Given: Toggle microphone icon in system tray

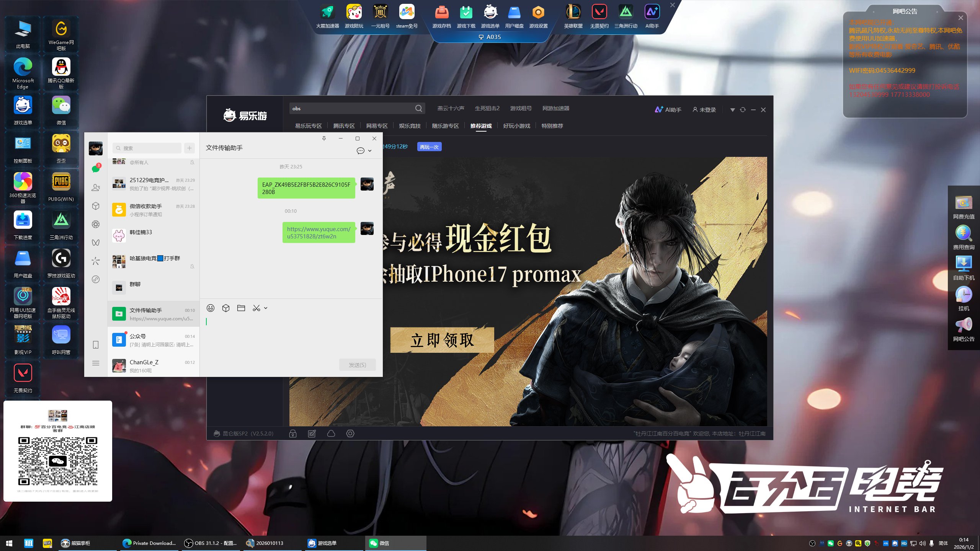Looking at the screenshot, I should (x=931, y=543).
